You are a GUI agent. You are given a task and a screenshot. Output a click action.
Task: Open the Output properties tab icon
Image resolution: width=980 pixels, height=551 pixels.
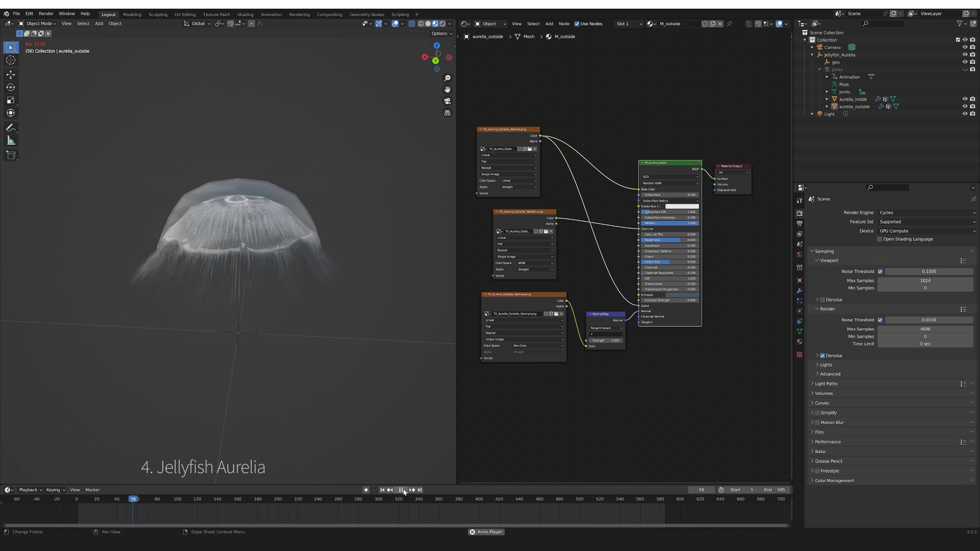[799, 223]
